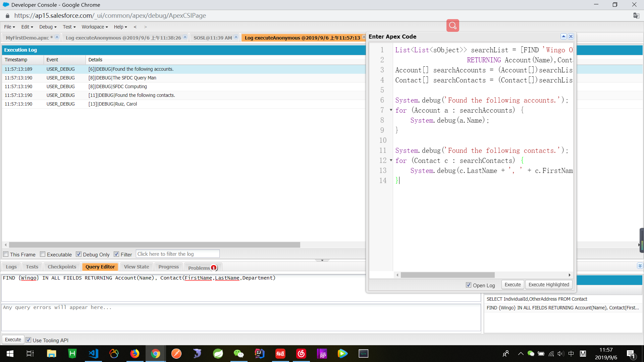
Task: Navigate forward with the > arrow
Action: (x=145, y=27)
